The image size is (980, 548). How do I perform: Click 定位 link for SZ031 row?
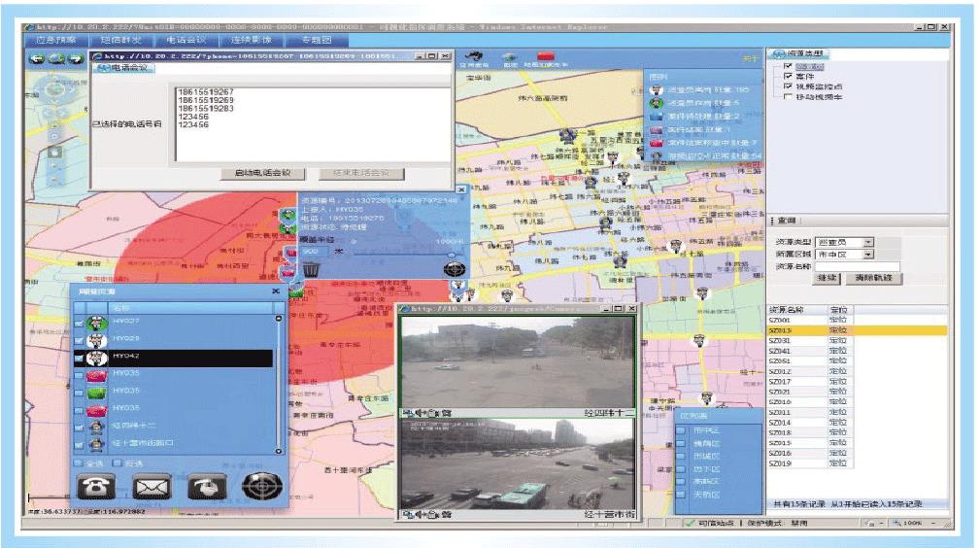point(837,341)
